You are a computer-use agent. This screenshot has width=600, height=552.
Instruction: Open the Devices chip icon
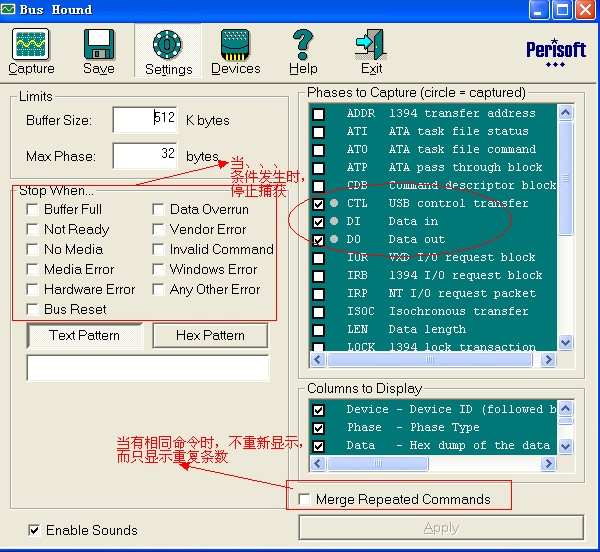235,45
